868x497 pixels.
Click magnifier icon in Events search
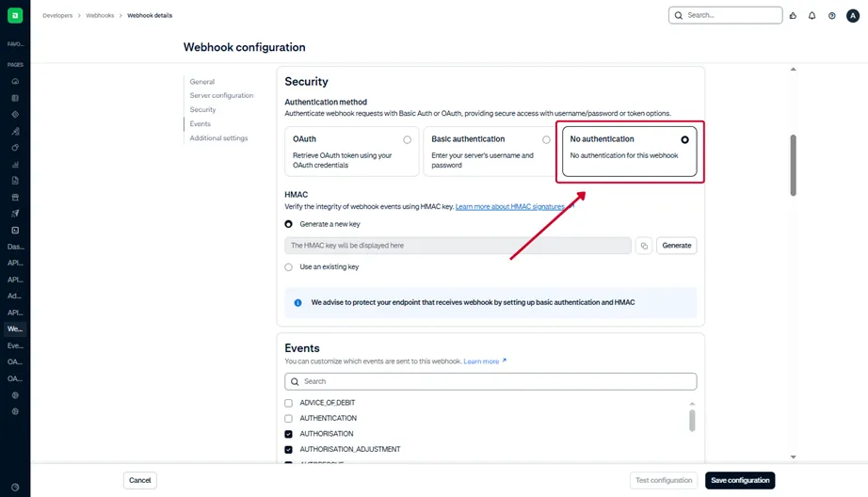point(295,381)
